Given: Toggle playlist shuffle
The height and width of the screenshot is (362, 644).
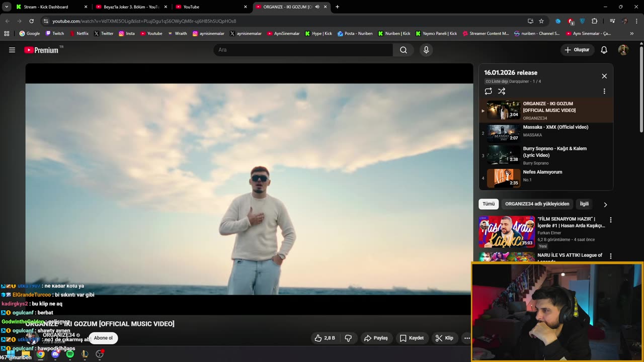Looking at the screenshot, I should tap(502, 91).
